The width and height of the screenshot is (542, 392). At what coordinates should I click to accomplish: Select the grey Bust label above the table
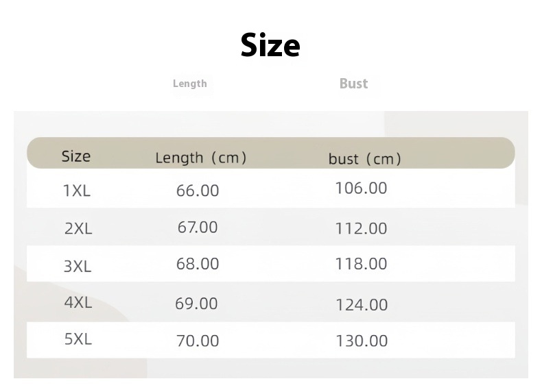click(353, 84)
